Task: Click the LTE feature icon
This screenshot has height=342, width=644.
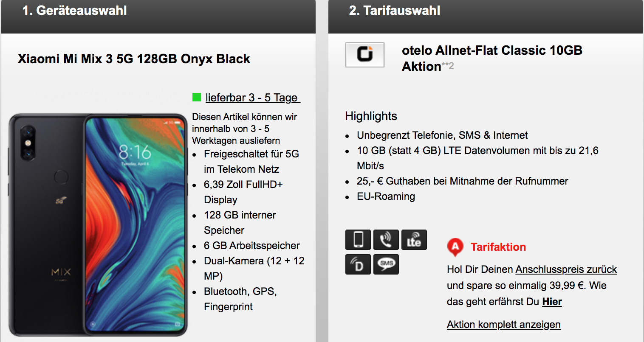Action: [x=414, y=240]
